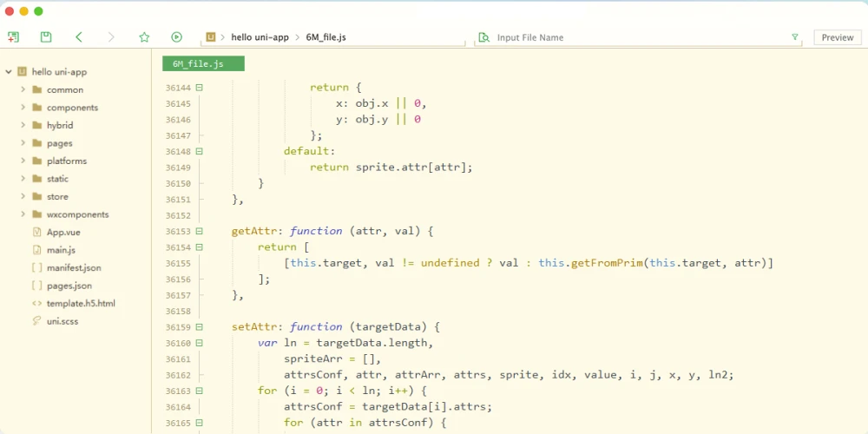
Task: Click the macOS yellow minimize window button
Action: tap(23, 11)
